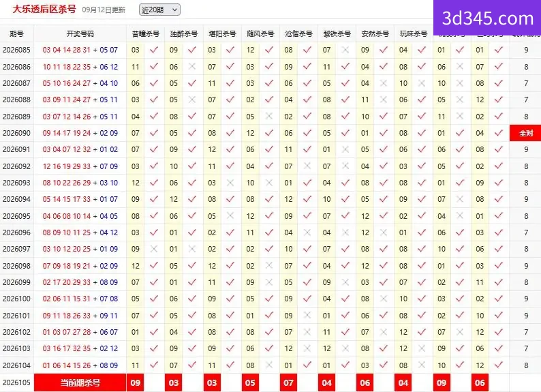Click the 期号 column header
This screenshot has height=392, width=541.
pos(16,33)
